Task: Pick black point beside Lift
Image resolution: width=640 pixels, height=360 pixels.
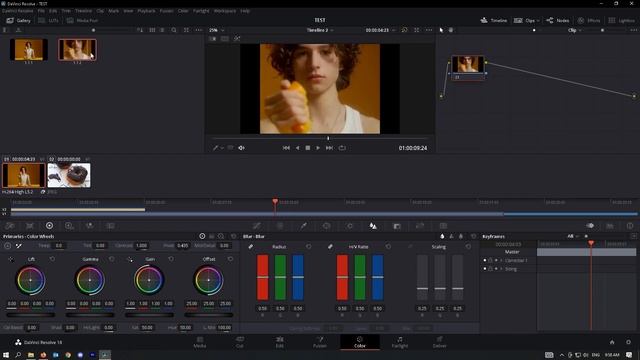Action: click(11, 259)
